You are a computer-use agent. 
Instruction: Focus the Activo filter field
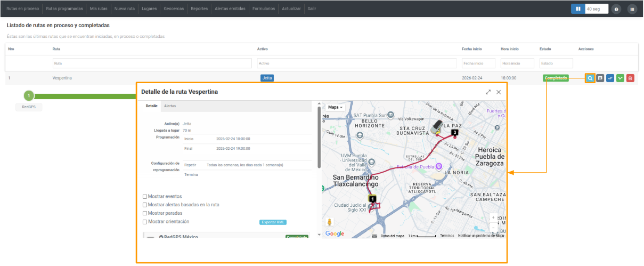(357, 63)
